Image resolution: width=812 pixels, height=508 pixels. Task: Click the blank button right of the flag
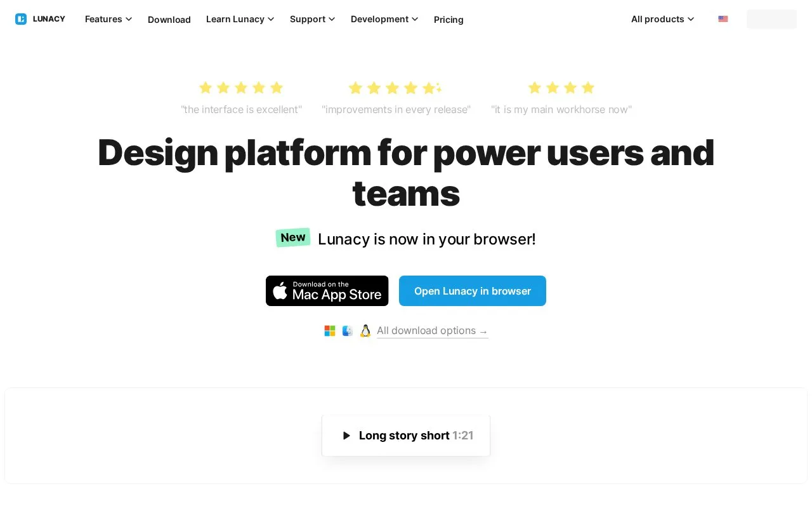(x=771, y=19)
